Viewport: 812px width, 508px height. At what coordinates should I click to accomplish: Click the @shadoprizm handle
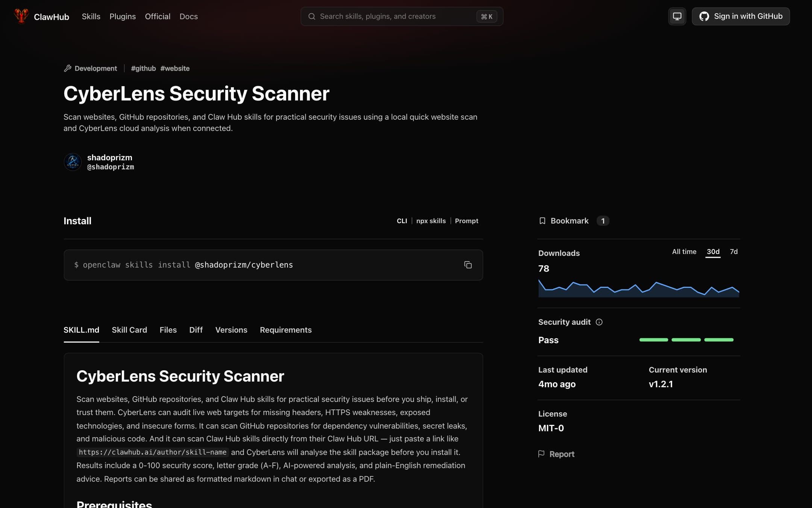[111, 167]
